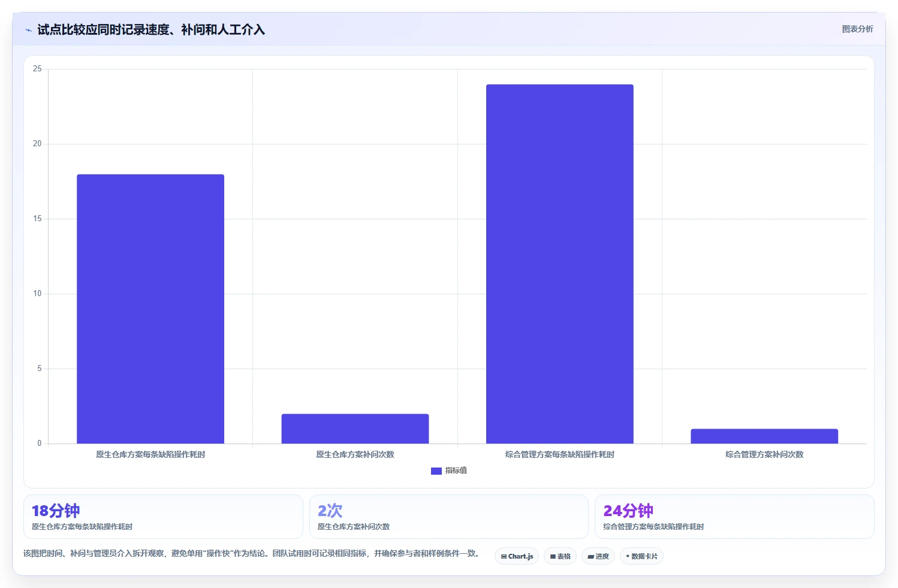Click the x-axis label 原生仓库方案补问次数
The width and height of the screenshot is (898, 588).
click(x=355, y=454)
